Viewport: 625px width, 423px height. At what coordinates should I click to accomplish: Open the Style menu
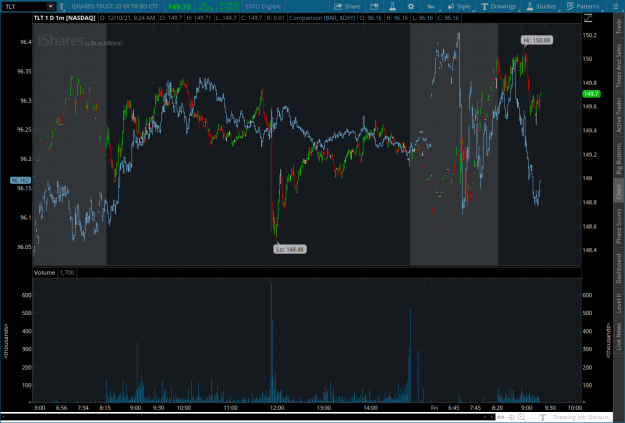pos(459,6)
